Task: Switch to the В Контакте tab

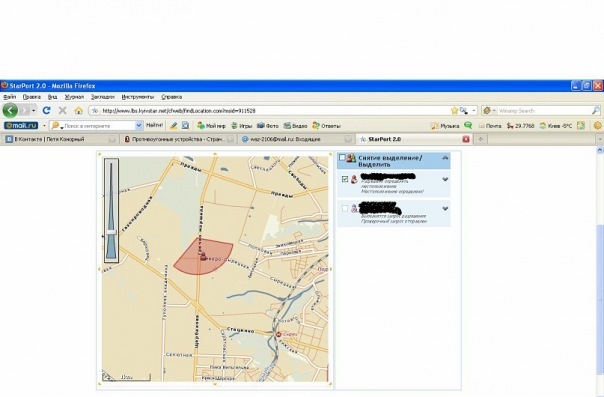Action: coord(60,139)
